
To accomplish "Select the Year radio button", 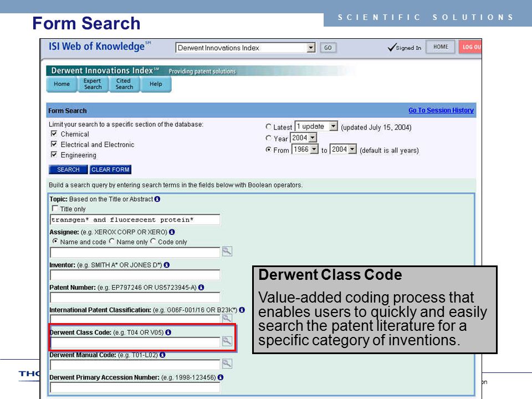I will [x=268, y=138].
